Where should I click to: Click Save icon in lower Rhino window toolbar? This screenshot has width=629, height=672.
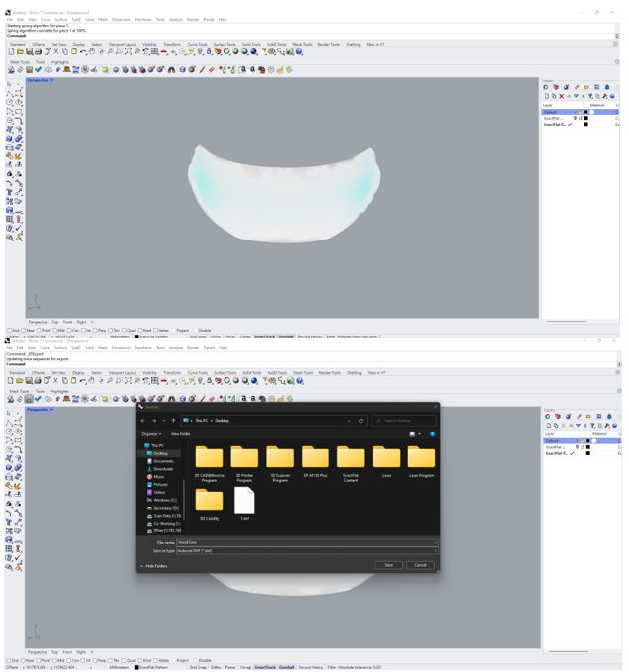(x=29, y=381)
